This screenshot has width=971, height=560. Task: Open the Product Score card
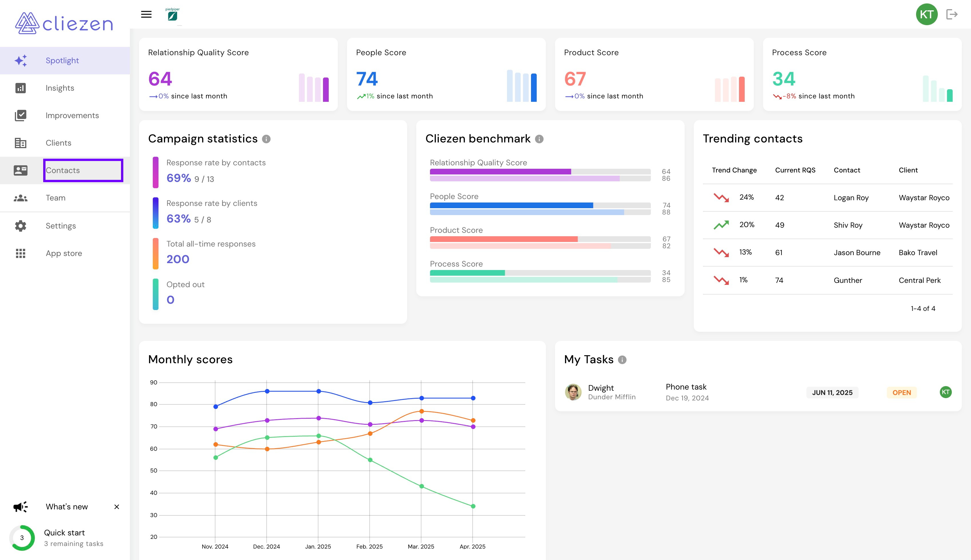[654, 74]
